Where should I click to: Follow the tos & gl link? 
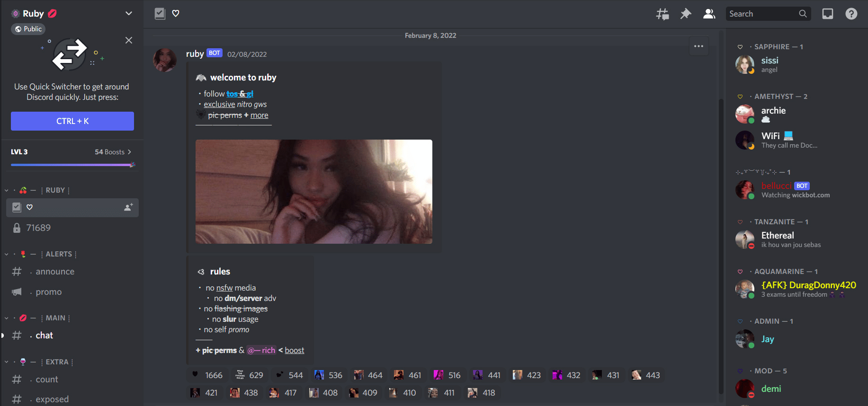pos(240,94)
